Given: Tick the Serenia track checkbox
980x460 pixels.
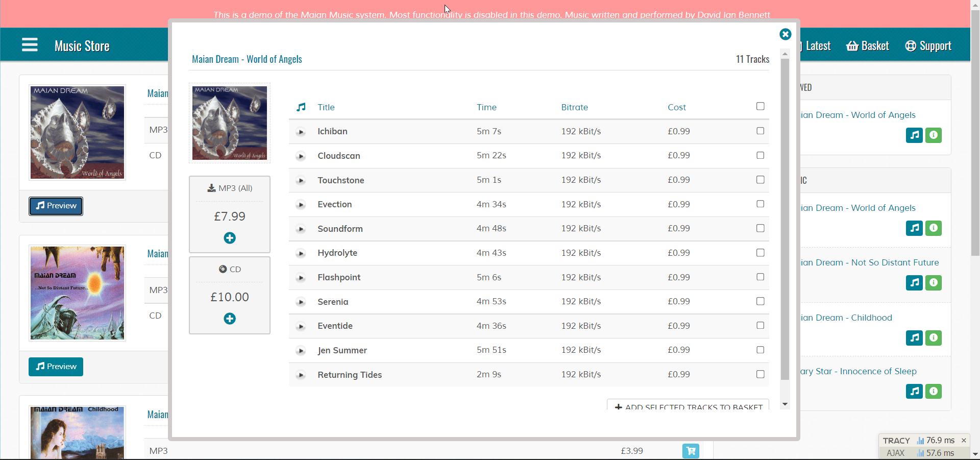Looking at the screenshot, I should 760,301.
